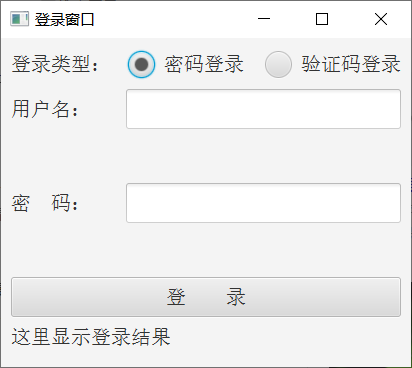This screenshot has width=412, height=368.
Task: Click the 登录类型 label
Action: (x=55, y=64)
